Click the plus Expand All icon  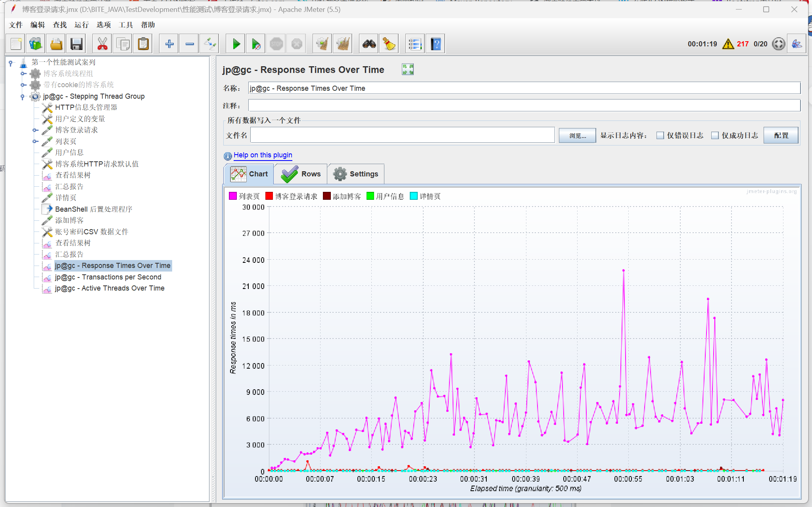169,44
